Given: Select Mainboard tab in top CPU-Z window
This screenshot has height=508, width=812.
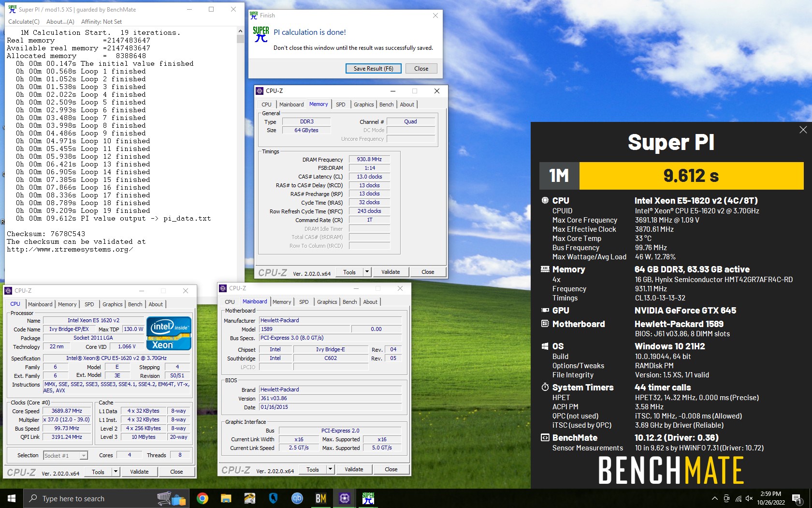Looking at the screenshot, I should tap(291, 105).
